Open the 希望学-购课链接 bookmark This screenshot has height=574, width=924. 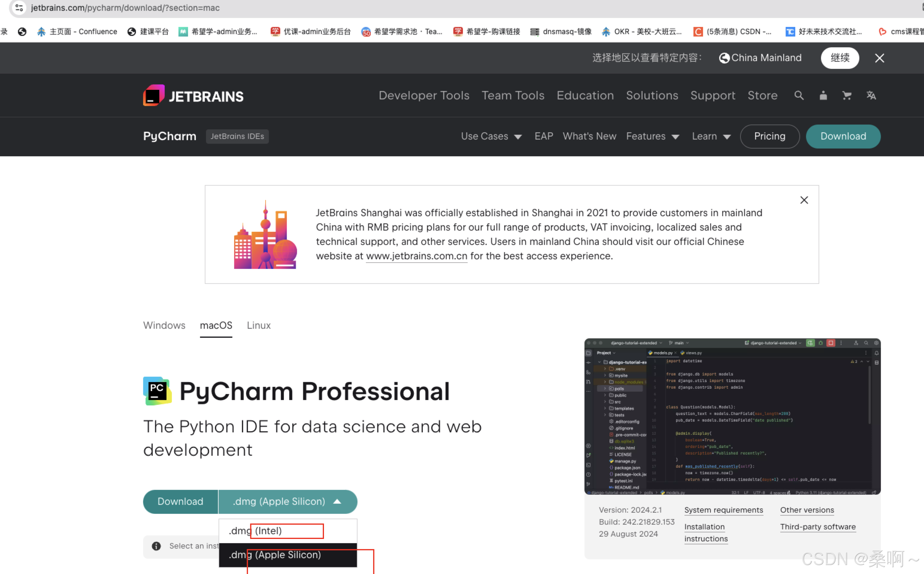click(x=487, y=31)
